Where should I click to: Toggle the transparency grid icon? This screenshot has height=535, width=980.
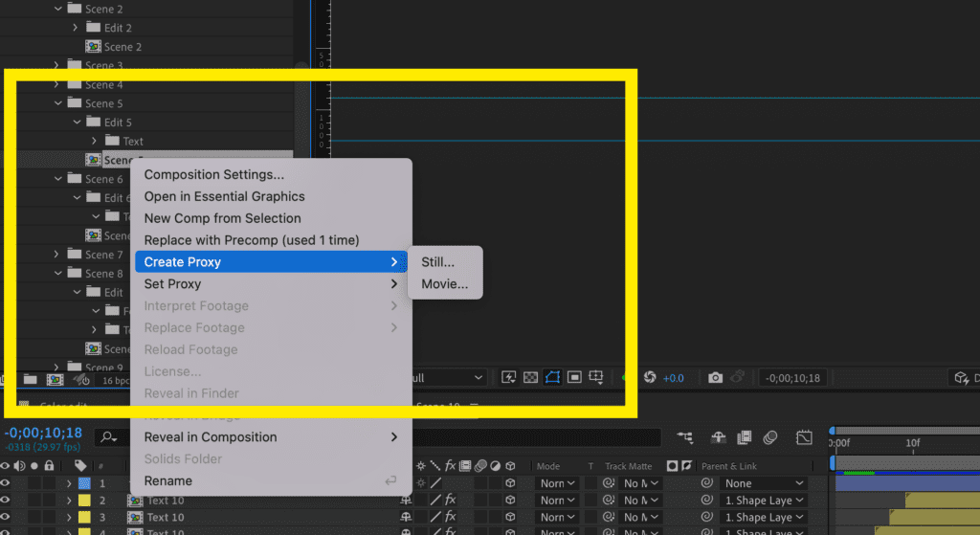coord(530,377)
